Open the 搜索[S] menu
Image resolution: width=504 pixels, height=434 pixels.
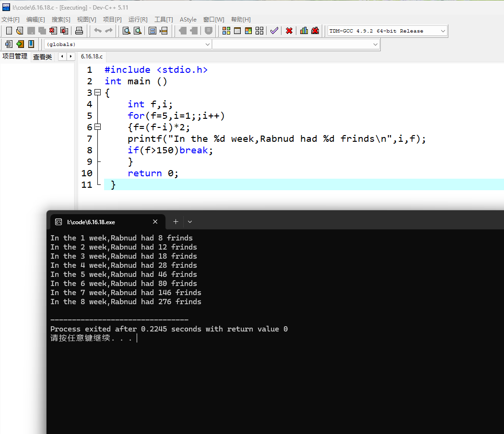(x=61, y=20)
